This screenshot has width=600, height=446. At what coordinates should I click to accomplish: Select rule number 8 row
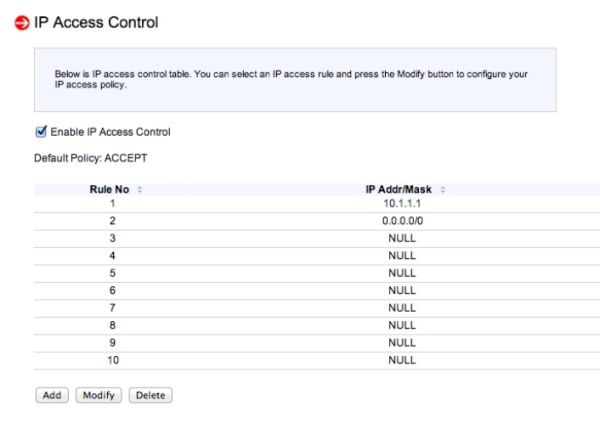coord(317,326)
